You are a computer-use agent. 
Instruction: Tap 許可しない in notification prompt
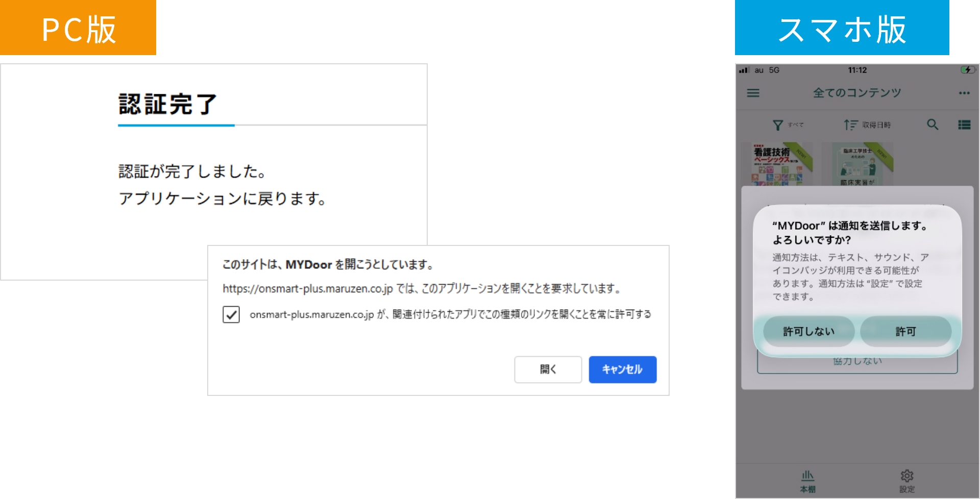tap(809, 332)
